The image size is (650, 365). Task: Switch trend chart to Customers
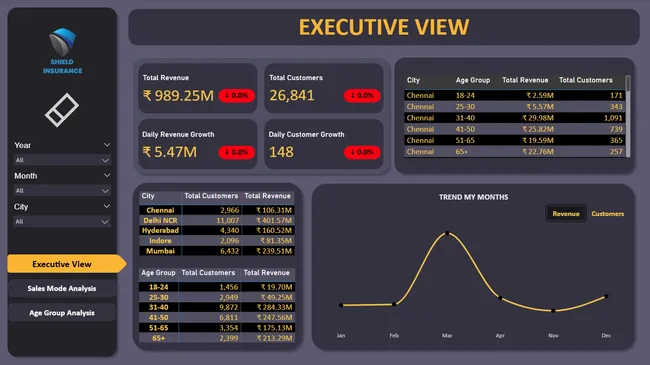coord(607,214)
